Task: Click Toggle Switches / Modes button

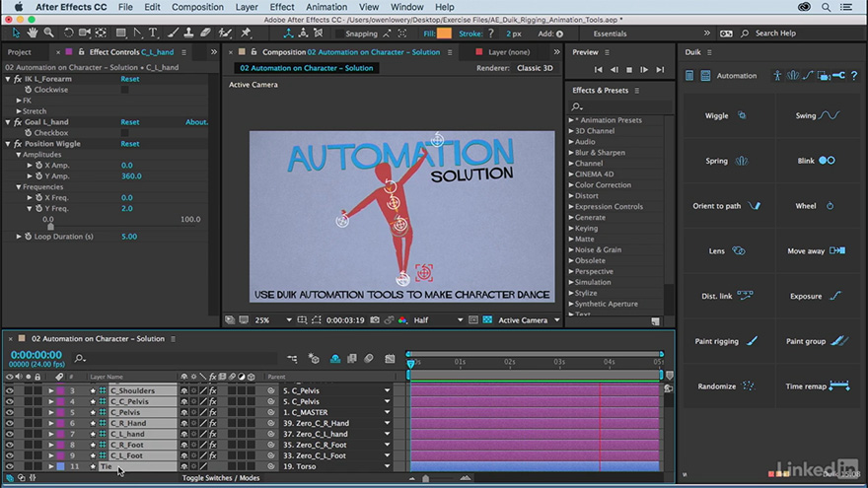Action: pos(221,478)
